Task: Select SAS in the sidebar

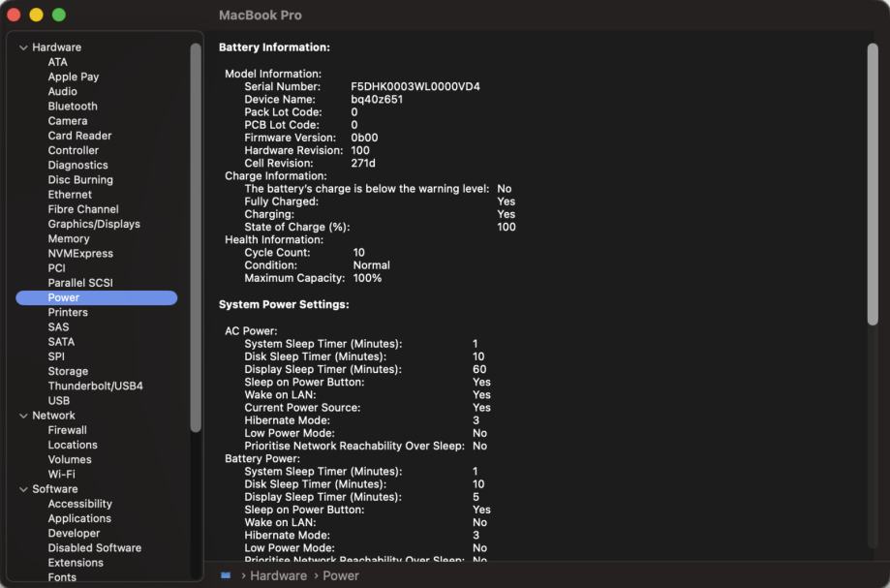Action: pos(58,327)
